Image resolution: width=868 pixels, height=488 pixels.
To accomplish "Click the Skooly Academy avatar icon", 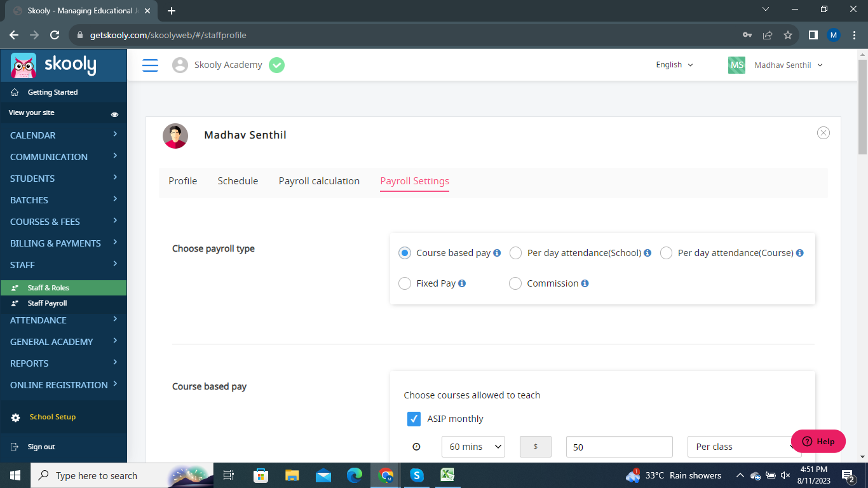I will pos(180,65).
